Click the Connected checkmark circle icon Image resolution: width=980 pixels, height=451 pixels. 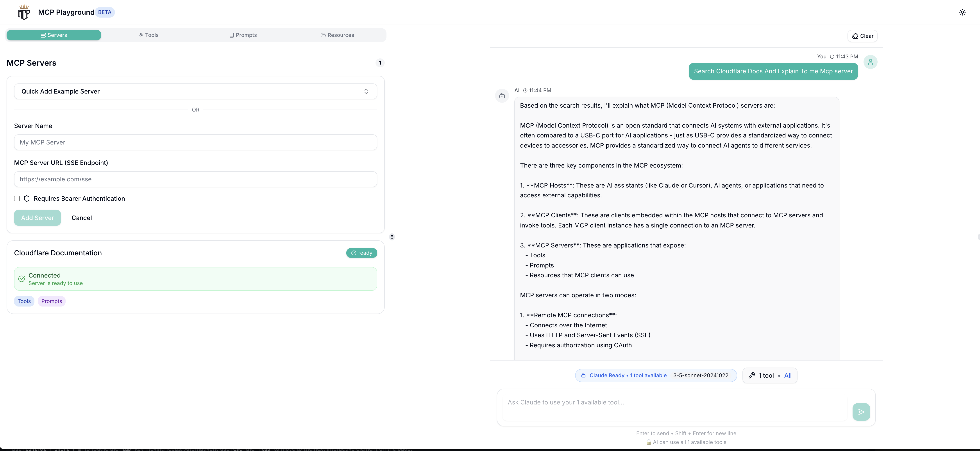(22, 279)
